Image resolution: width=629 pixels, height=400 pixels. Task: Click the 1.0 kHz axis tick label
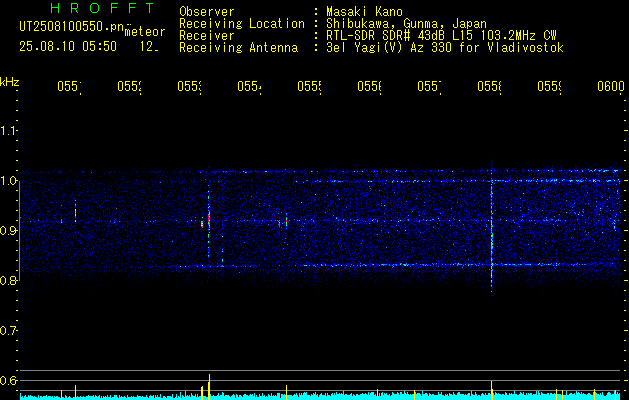pos(8,181)
